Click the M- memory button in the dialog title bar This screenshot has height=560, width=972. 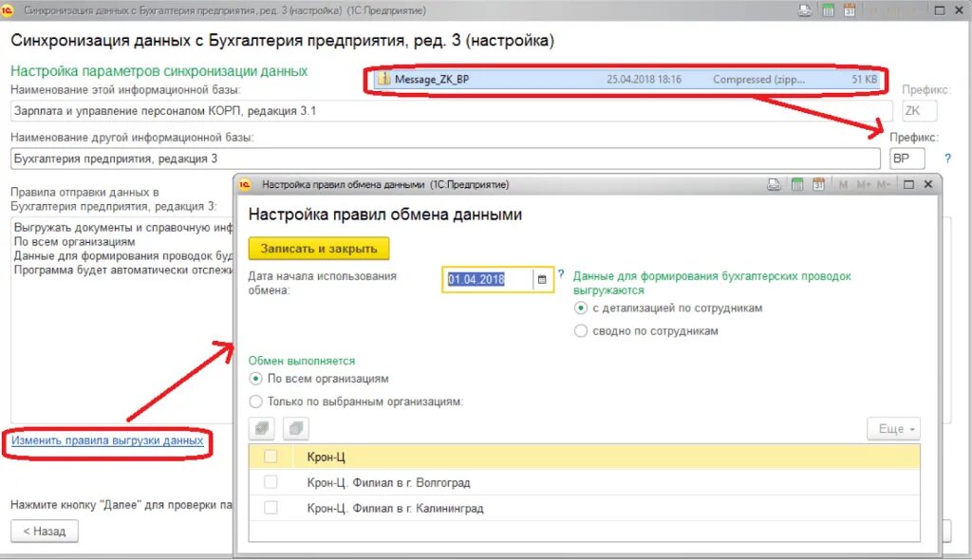pyautogui.click(x=884, y=184)
